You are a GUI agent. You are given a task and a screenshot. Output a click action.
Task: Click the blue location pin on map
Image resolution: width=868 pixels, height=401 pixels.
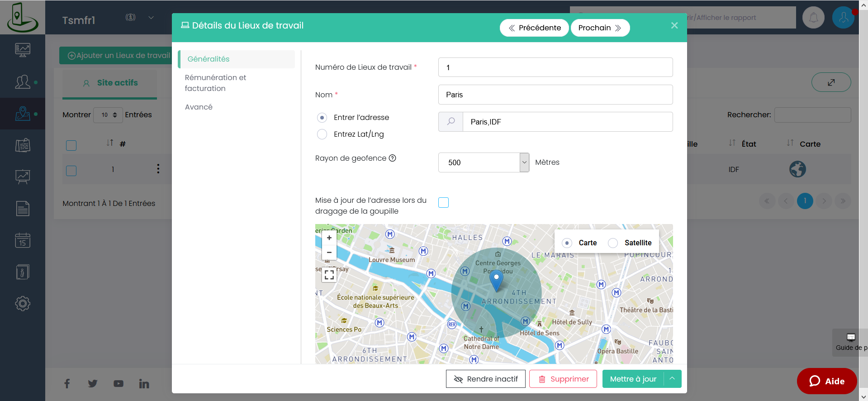496,281
